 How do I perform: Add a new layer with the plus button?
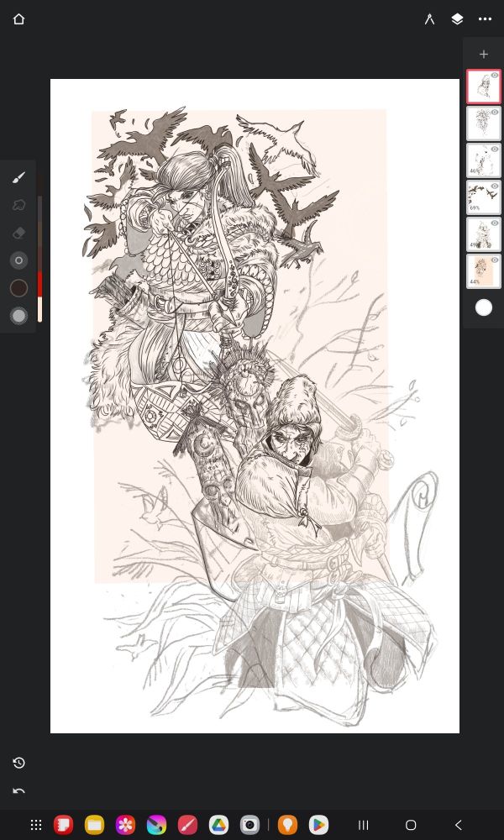(x=484, y=54)
